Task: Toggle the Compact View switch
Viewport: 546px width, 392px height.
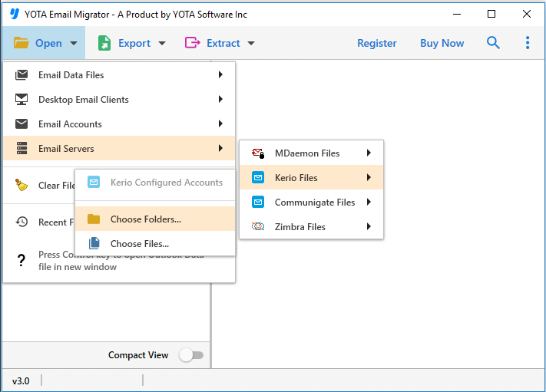Action: point(191,355)
